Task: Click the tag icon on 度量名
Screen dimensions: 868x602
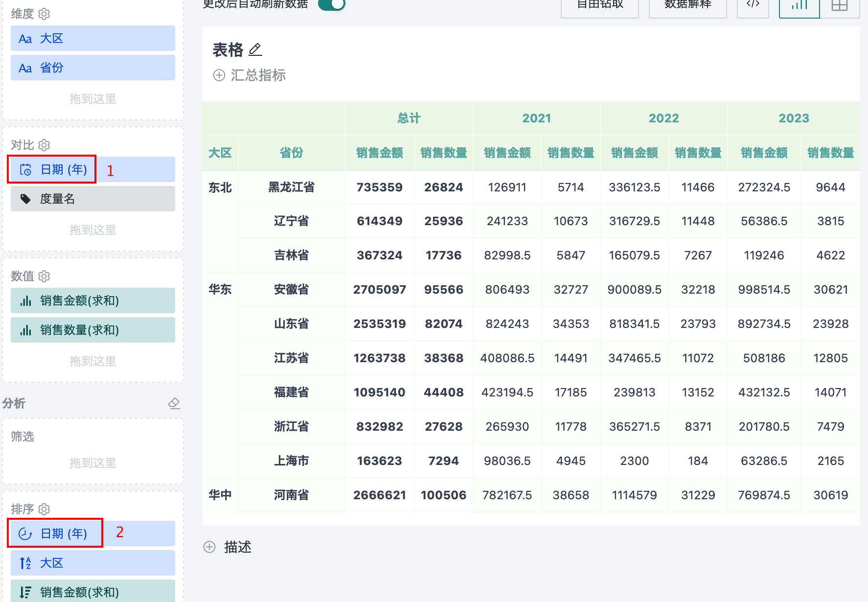Action: [25, 199]
